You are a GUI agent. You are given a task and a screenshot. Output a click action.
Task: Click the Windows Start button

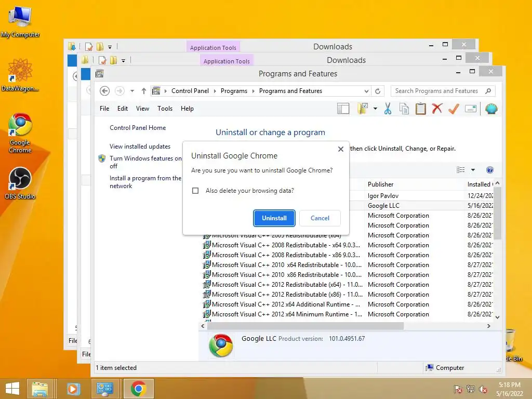(12, 389)
